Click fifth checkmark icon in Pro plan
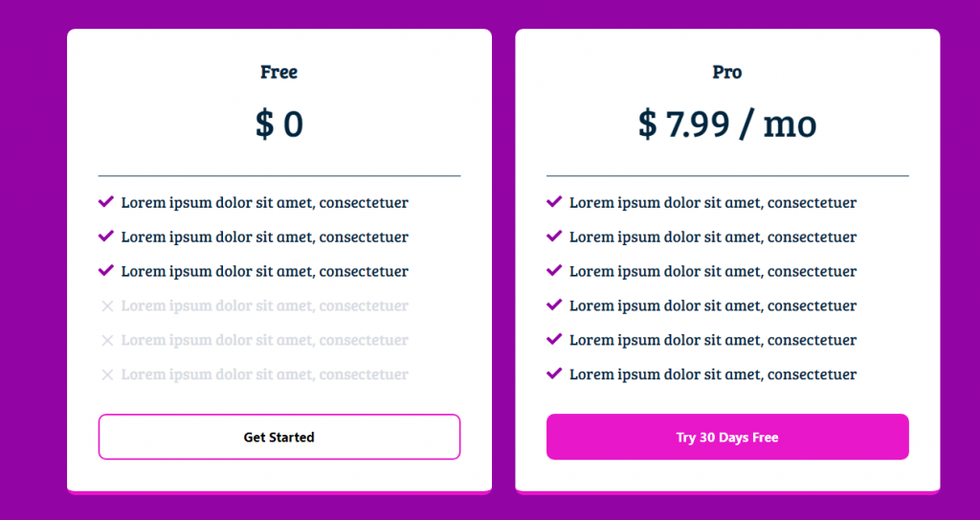 [554, 340]
